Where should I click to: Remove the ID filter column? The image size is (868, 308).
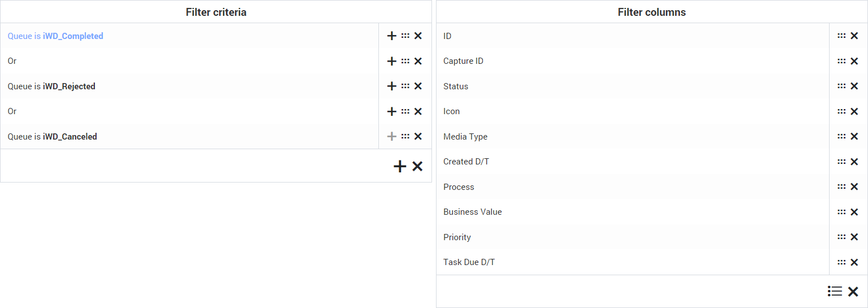coord(854,36)
